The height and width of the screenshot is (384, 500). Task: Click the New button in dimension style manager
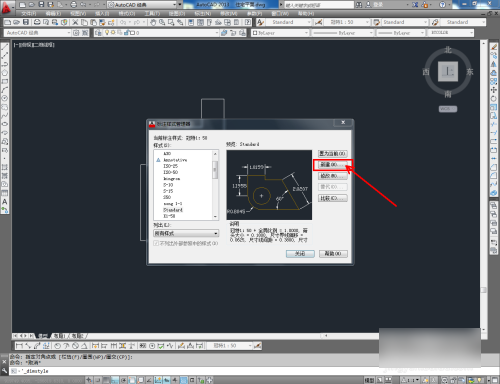332,165
